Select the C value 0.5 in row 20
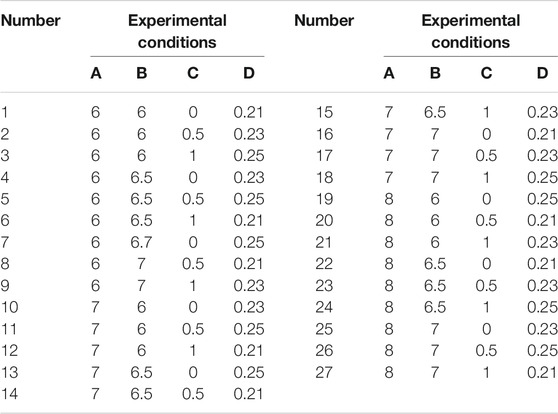The height and width of the screenshot is (414, 558). pyautogui.click(x=486, y=221)
